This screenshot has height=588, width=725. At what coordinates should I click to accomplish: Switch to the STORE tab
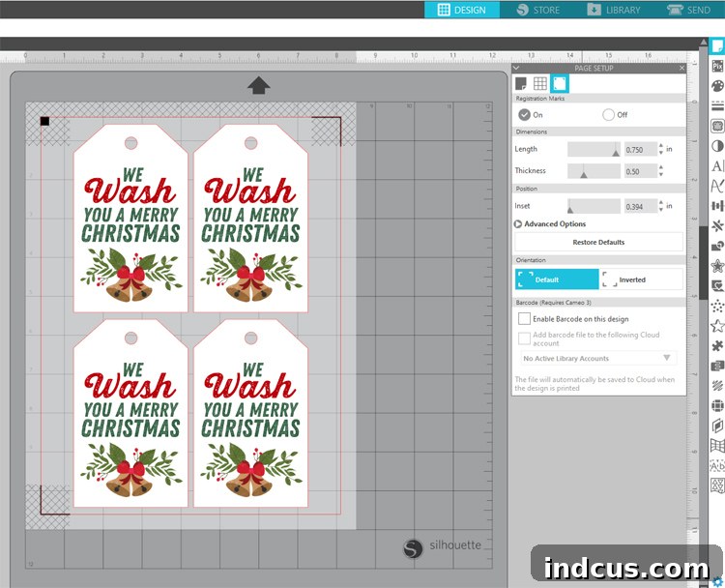538,10
